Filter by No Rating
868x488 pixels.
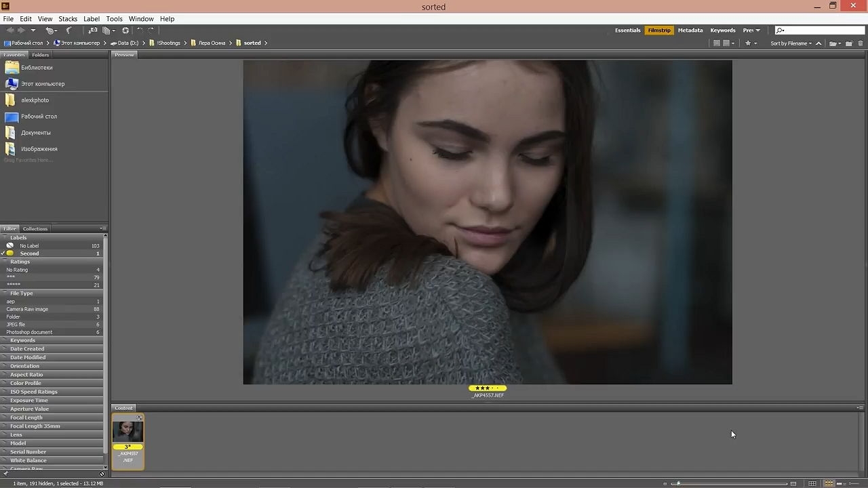52,270
